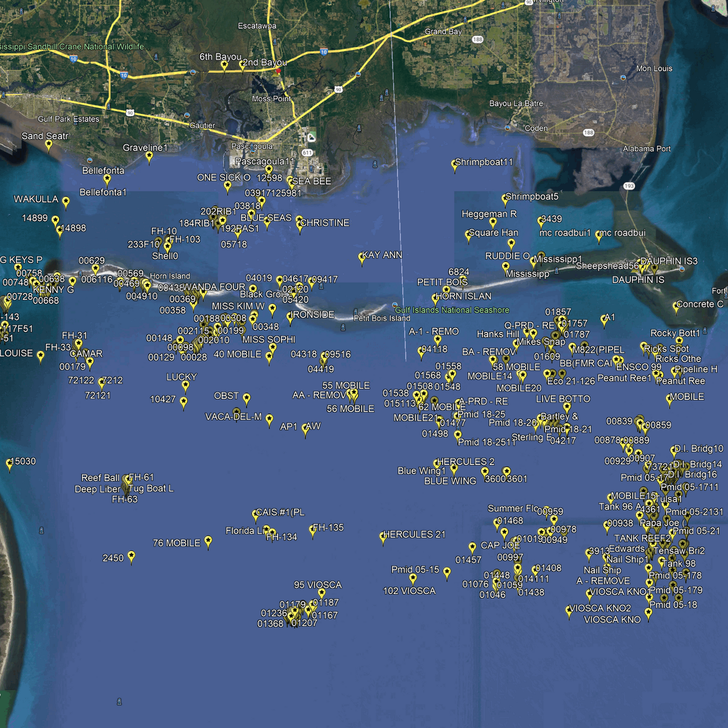Click the Moss Point city label
The width and height of the screenshot is (728, 728).
tap(272, 99)
